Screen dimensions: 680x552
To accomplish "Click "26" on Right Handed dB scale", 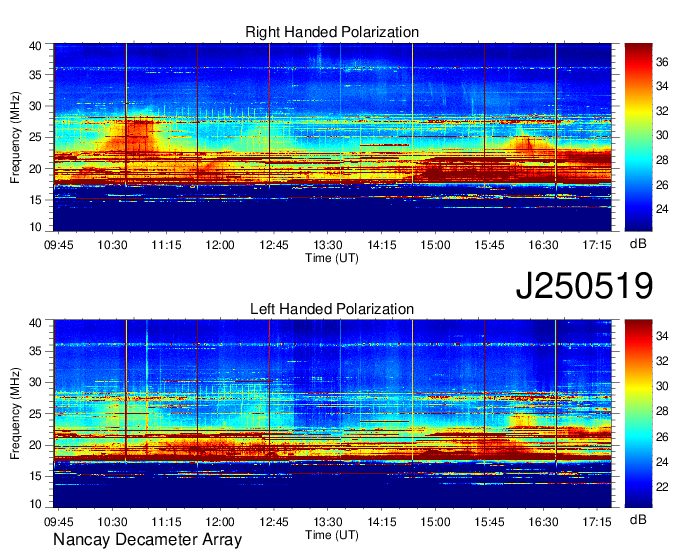I will [x=662, y=185].
